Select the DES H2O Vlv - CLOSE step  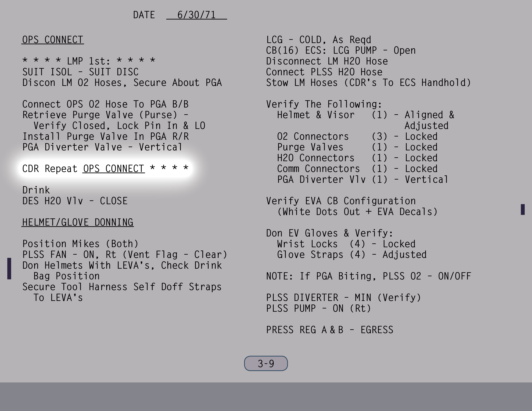[x=75, y=201]
